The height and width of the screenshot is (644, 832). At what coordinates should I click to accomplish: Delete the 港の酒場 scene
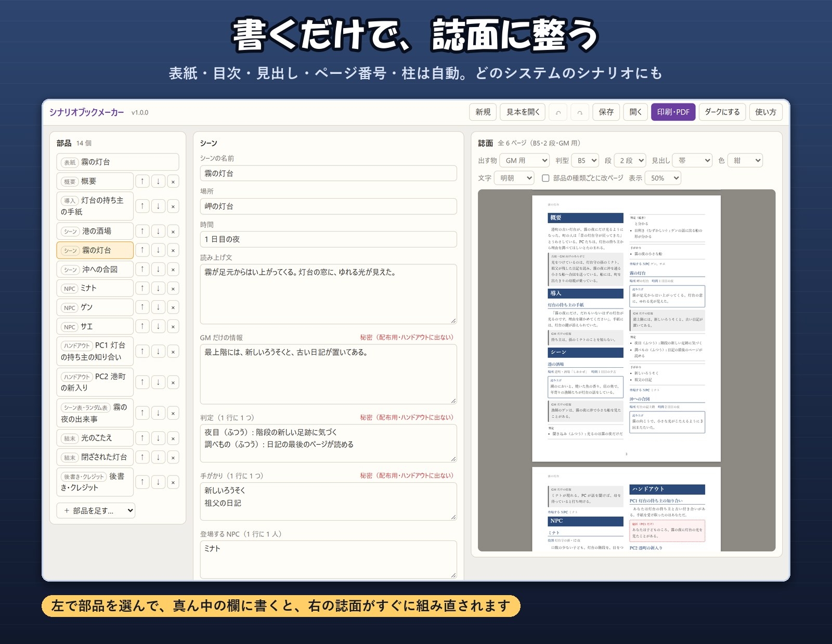pos(173,231)
